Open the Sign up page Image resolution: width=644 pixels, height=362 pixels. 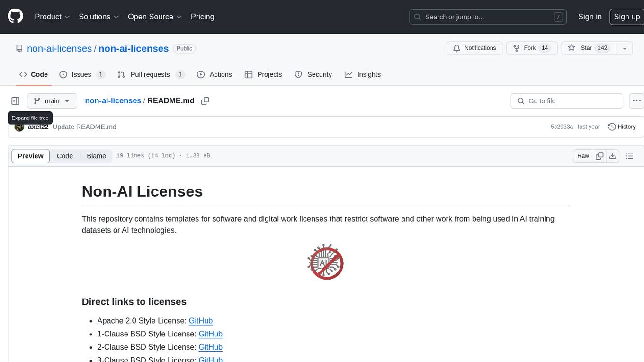[x=626, y=17]
